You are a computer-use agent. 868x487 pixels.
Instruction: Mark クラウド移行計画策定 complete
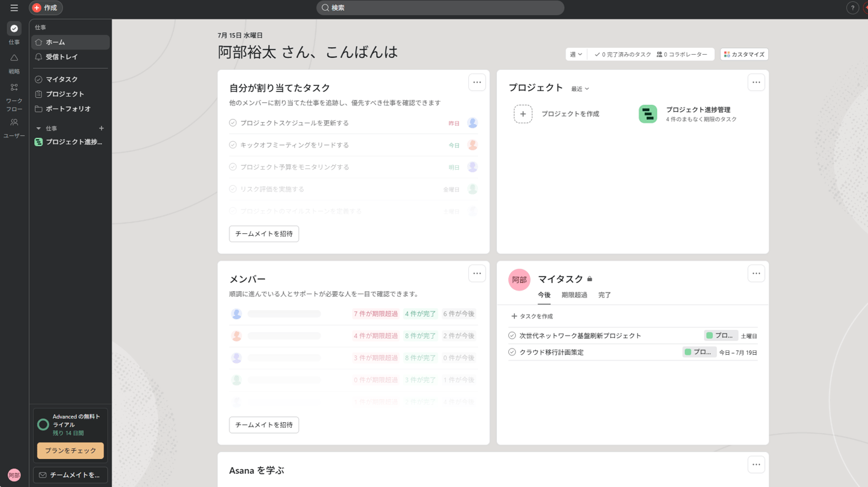[512, 352]
